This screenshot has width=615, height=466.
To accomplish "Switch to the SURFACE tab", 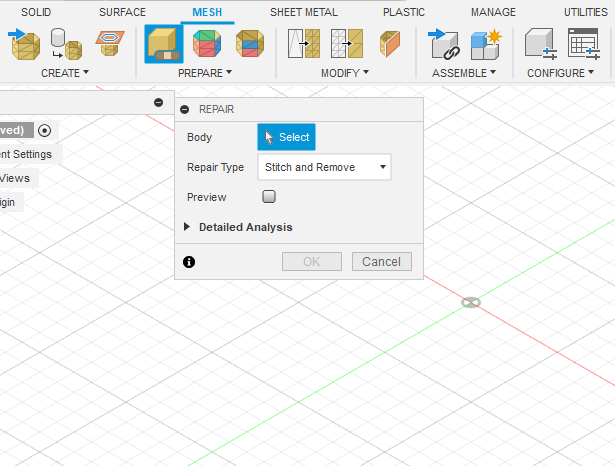I will (x=122, y=12).
